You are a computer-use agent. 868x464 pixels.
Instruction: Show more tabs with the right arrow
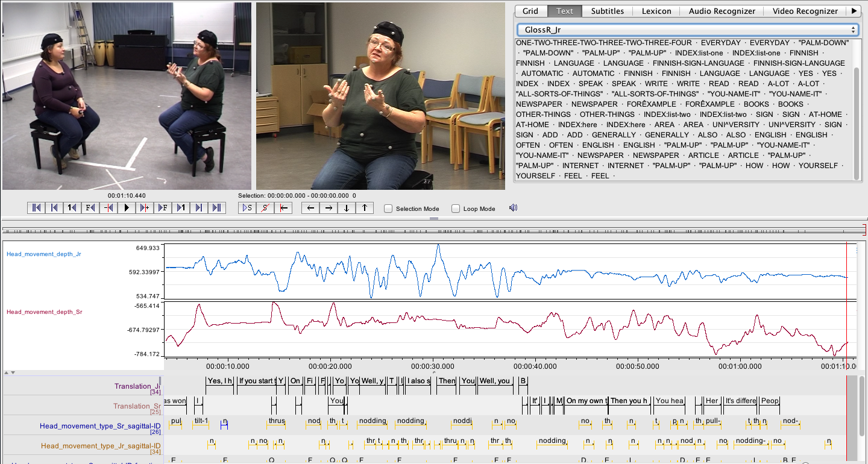[854, 11]
